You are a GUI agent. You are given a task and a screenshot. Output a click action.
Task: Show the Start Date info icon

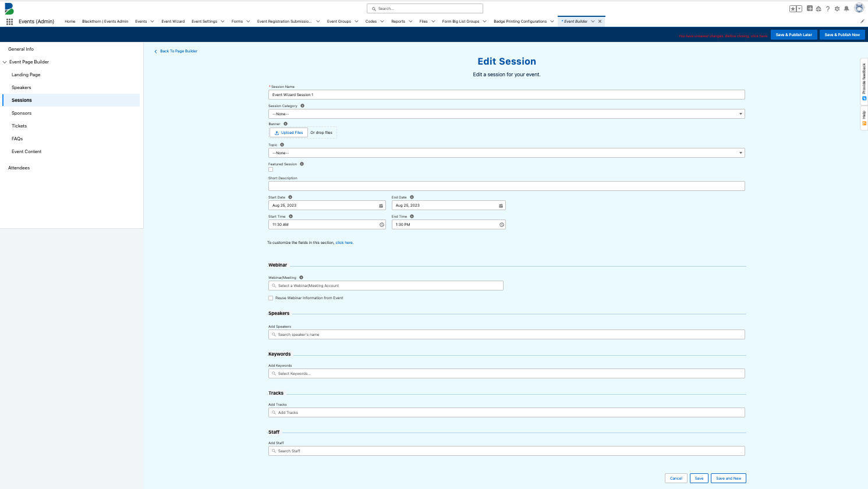[290, 197]
